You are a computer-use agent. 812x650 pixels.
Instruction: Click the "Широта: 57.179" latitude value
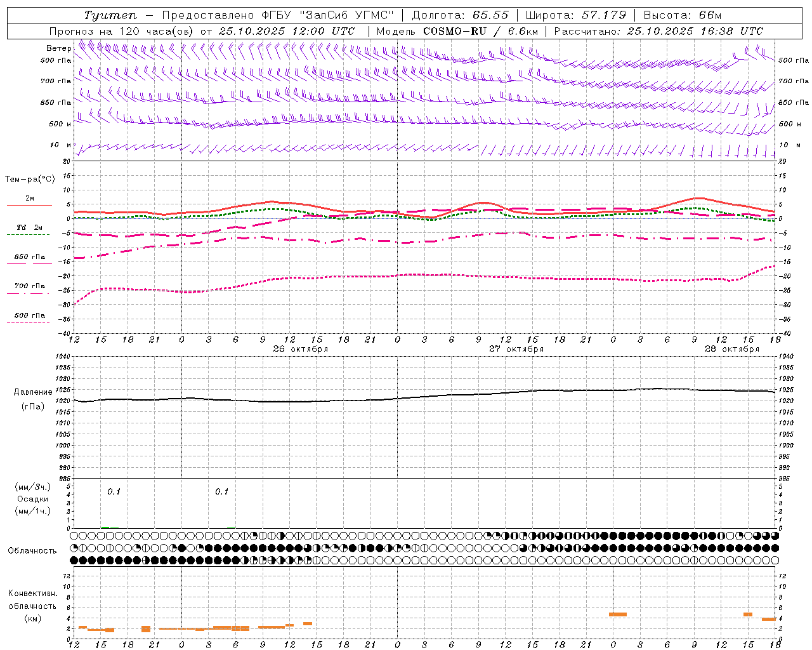[576, 15]
